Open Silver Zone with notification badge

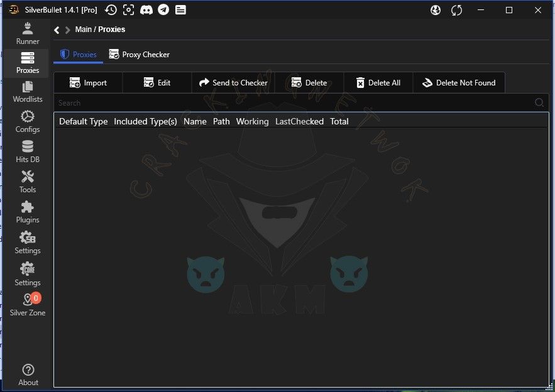coord(28,305)
